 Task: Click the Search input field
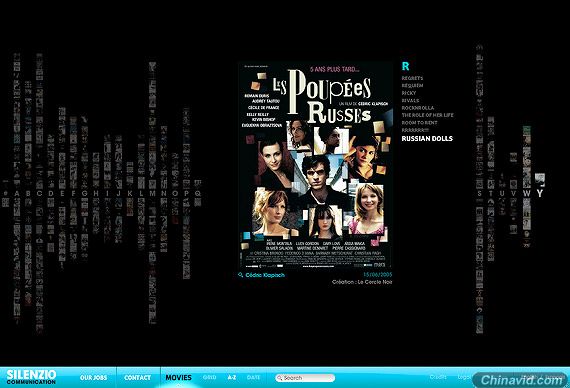coord(305,378)
